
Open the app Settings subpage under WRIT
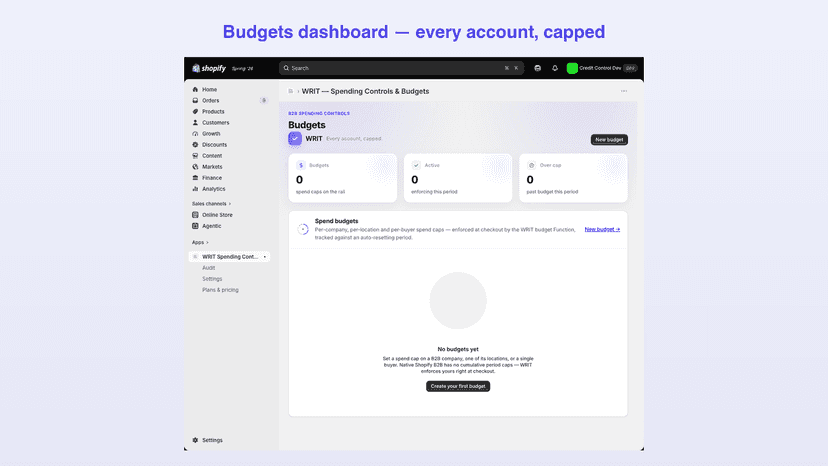212,279
